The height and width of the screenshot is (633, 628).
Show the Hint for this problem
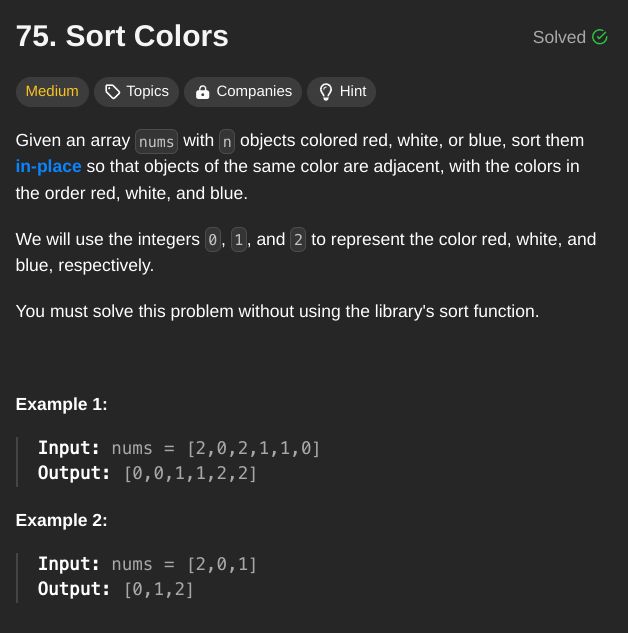click(x=341, y=92)
